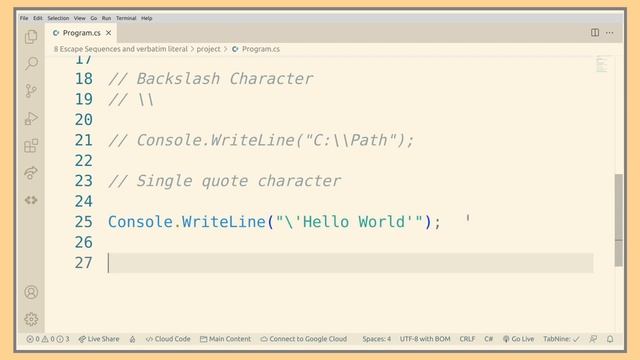Click Go Live in status bar

pos(518,339)
